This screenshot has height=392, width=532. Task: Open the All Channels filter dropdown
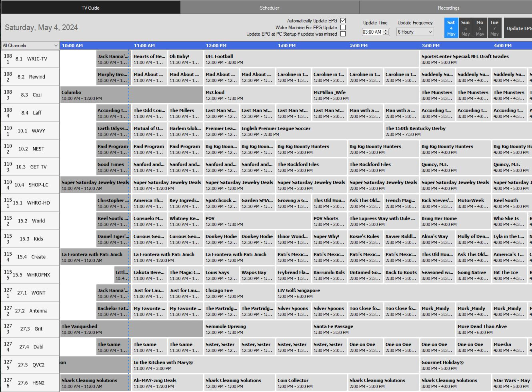pyautogui.click(x=30, y=46)
